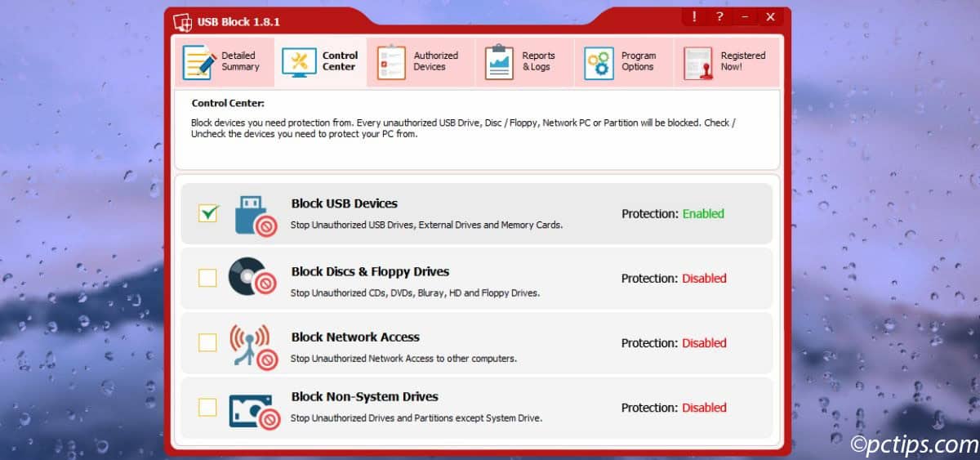Click the Block Non-System Drives heading
This screenshot has width=980, height=460.
click(365, 397)
